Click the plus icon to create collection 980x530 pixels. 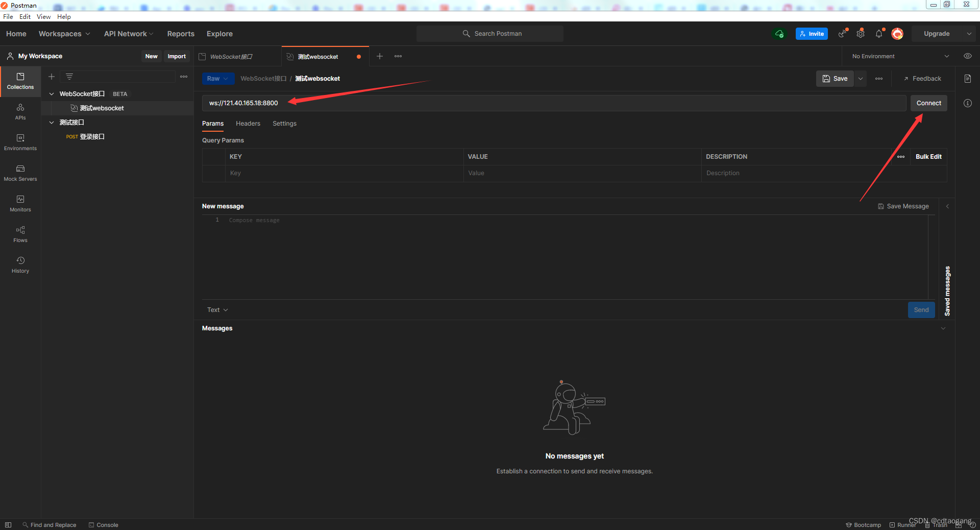click(x=52, y=77)
